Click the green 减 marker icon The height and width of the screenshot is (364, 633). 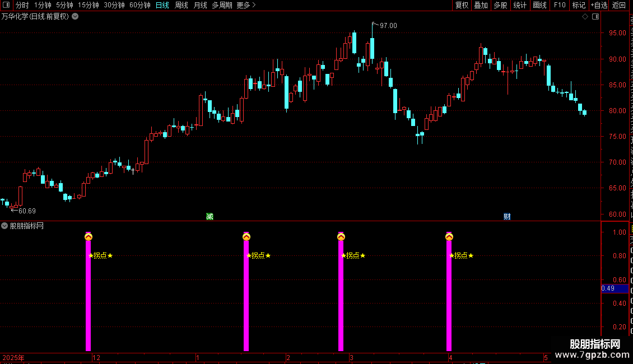[210, 217]
